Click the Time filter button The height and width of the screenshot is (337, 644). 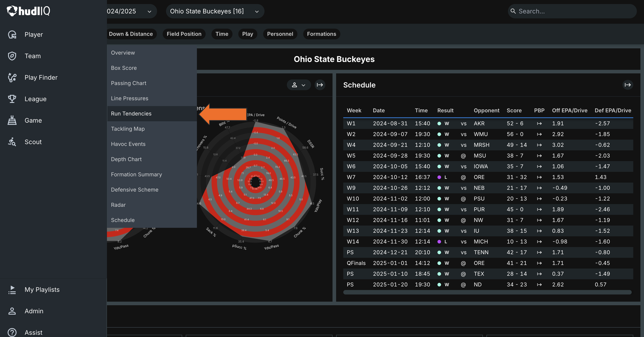(x=222, y=34)
